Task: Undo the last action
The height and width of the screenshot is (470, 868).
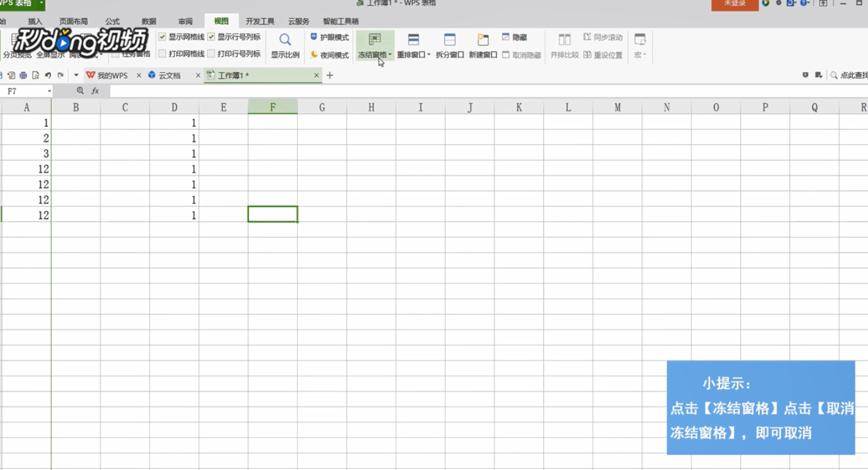Action: tap(48, 75)
